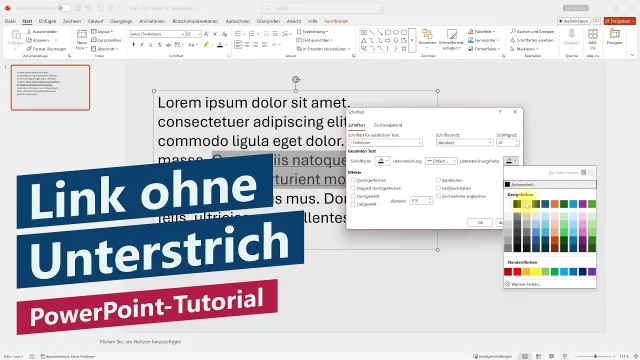Click Suchen und Ersetzen

tap(532, 31)
